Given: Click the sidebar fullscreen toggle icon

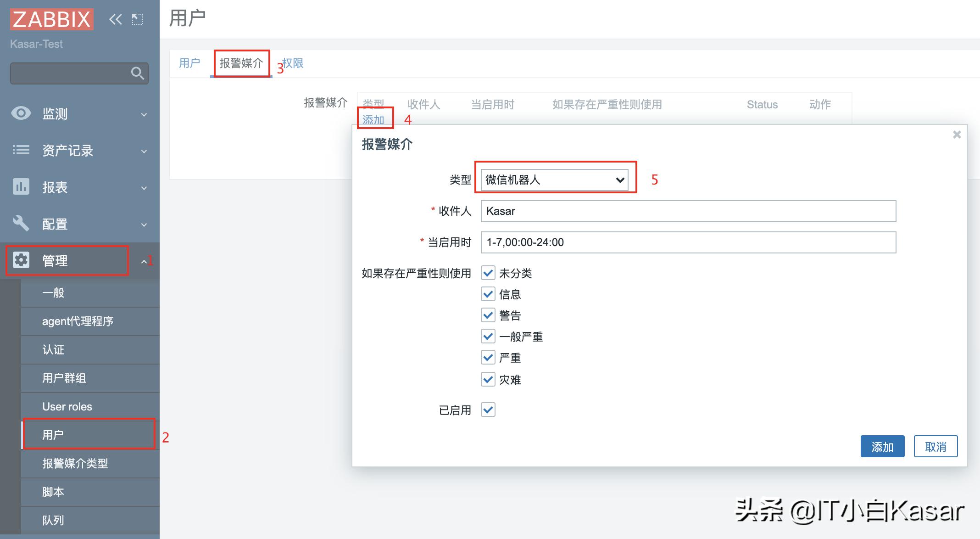Looking at the screenshot, I should [x=137, y=19].
